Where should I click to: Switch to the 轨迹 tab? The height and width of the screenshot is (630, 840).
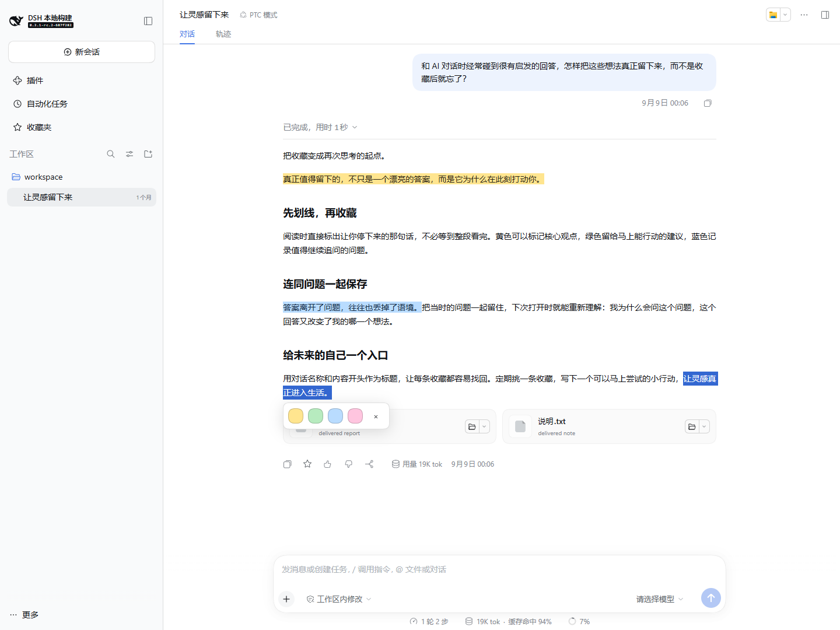[223, 34]
